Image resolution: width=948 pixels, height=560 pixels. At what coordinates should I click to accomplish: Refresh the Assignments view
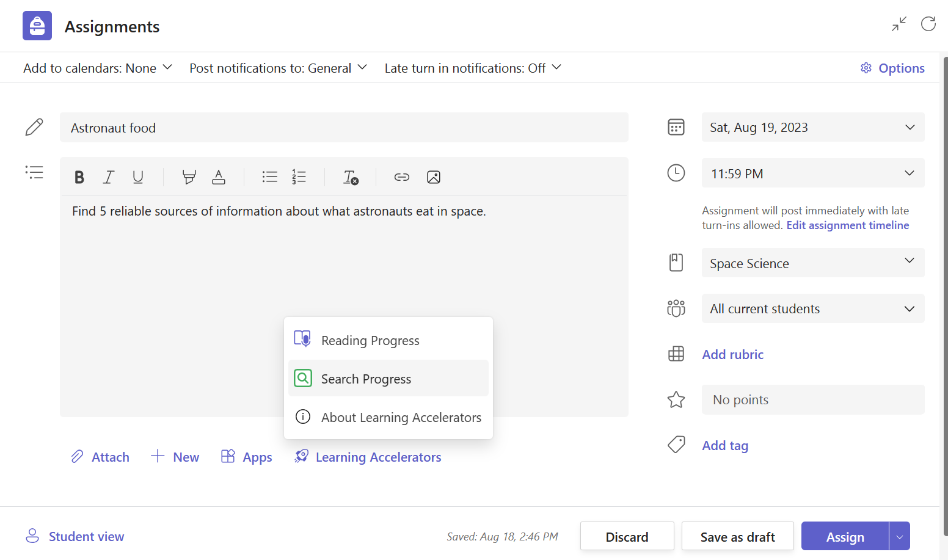point(928,24)
